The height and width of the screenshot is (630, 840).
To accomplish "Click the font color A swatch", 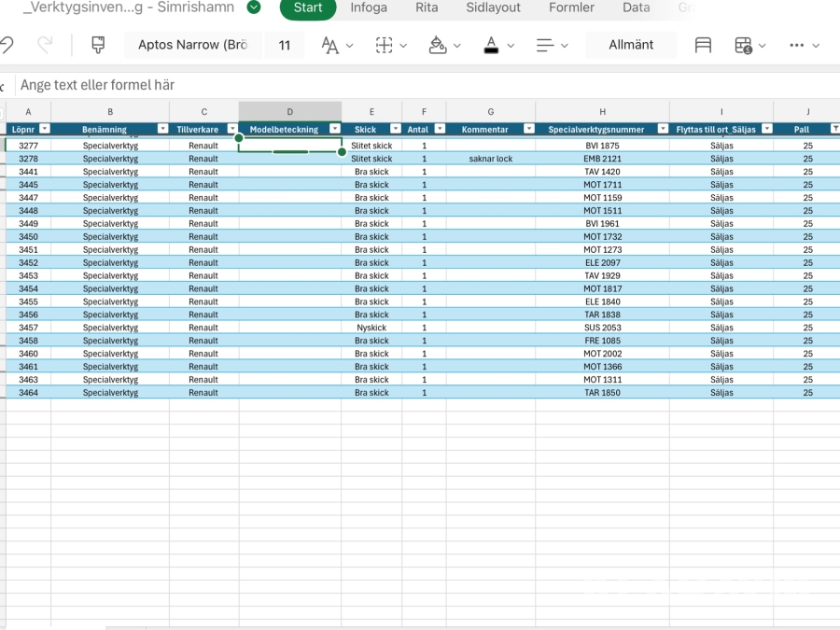I will click(492, 45).
